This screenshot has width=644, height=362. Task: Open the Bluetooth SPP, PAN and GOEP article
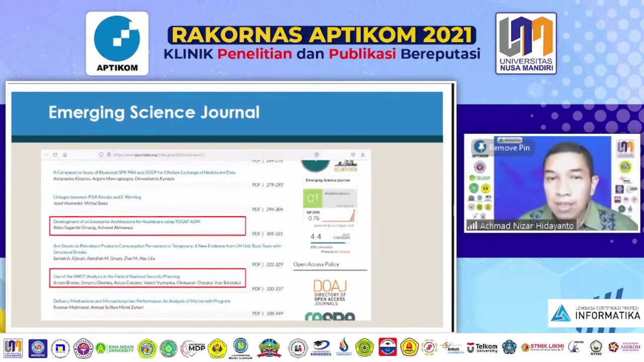coord(144,172)
